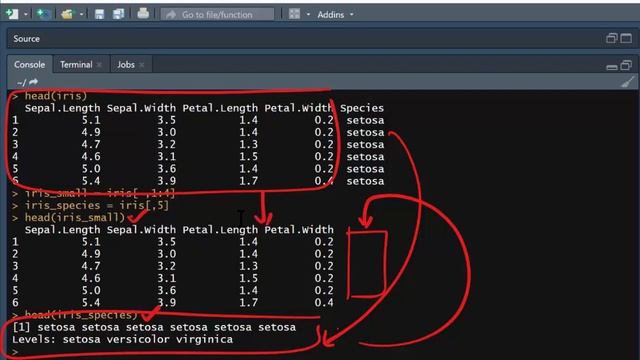This screenshot has height=360, width=640.
Task: Click the Create Project icon
Action: (43, 14)
